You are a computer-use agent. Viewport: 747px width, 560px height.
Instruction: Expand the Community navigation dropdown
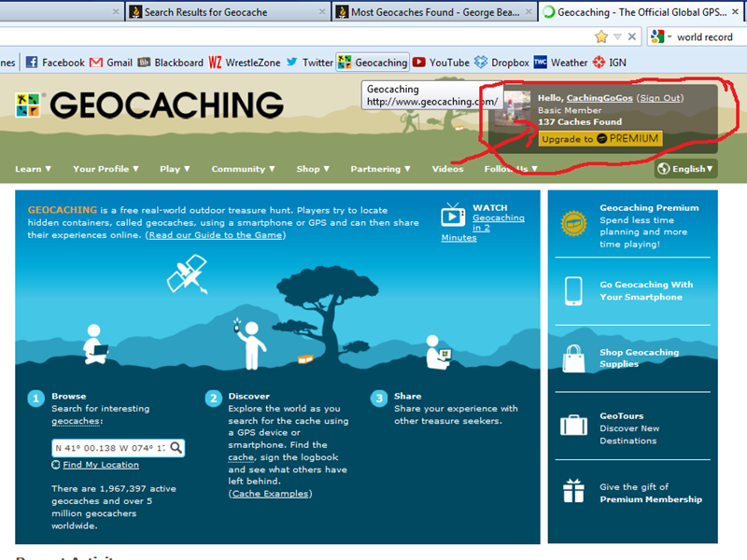coord(243,169)
